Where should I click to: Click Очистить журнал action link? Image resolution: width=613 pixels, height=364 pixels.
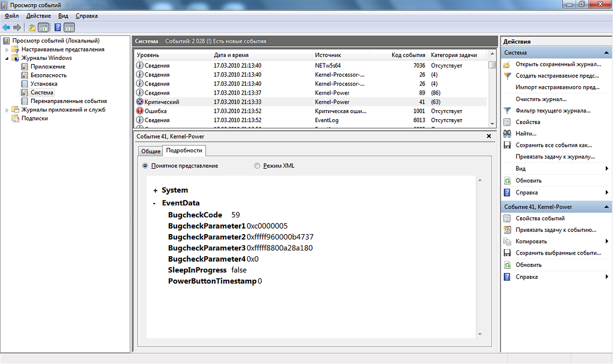[541, 99]
